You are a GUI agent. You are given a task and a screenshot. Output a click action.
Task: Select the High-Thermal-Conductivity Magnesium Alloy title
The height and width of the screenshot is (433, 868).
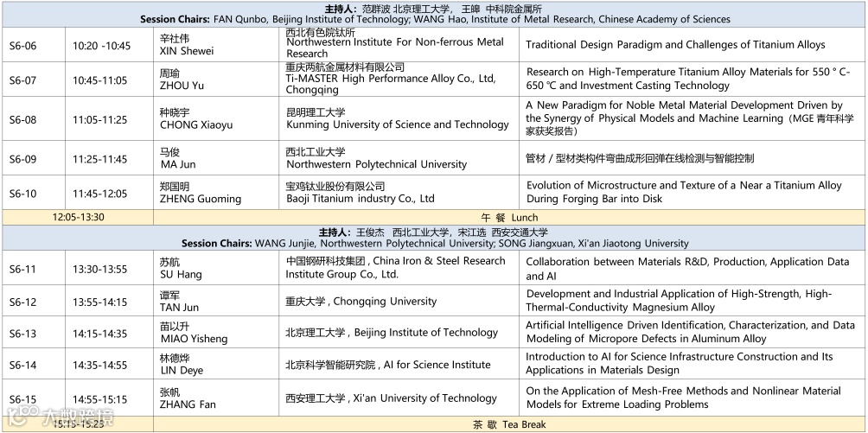pos(679,301)
